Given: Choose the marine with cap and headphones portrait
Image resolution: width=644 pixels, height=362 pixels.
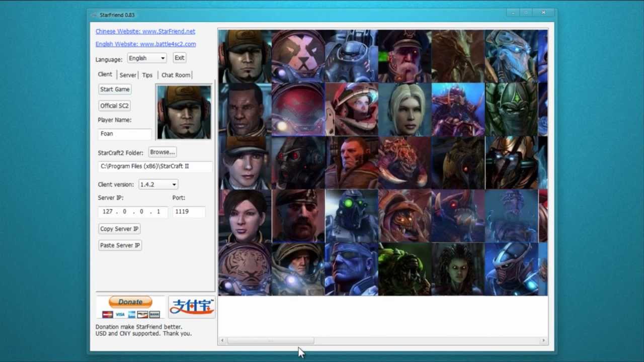Looking at the screenshot, I should (245, 56).
